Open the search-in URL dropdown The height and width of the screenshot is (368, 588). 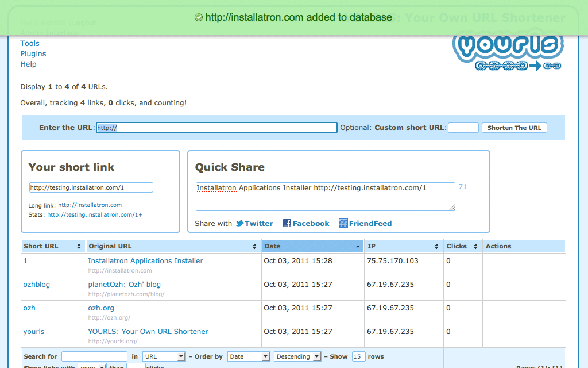164,356
